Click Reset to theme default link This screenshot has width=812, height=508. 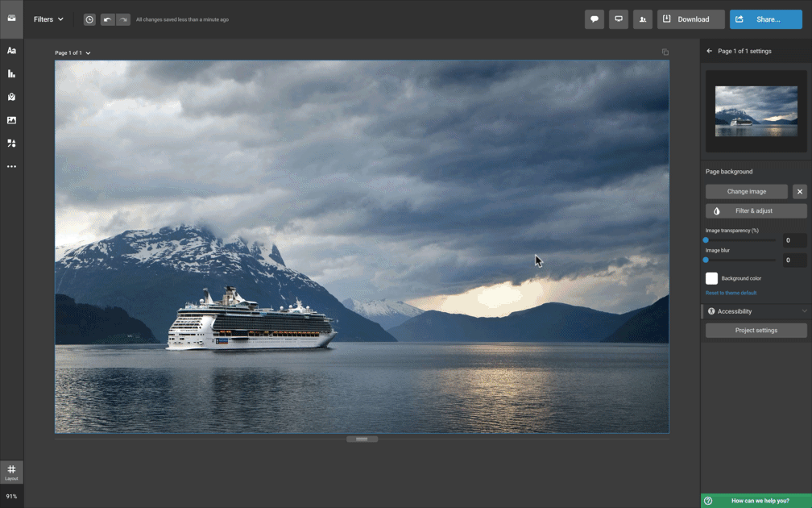pos(731,293)
